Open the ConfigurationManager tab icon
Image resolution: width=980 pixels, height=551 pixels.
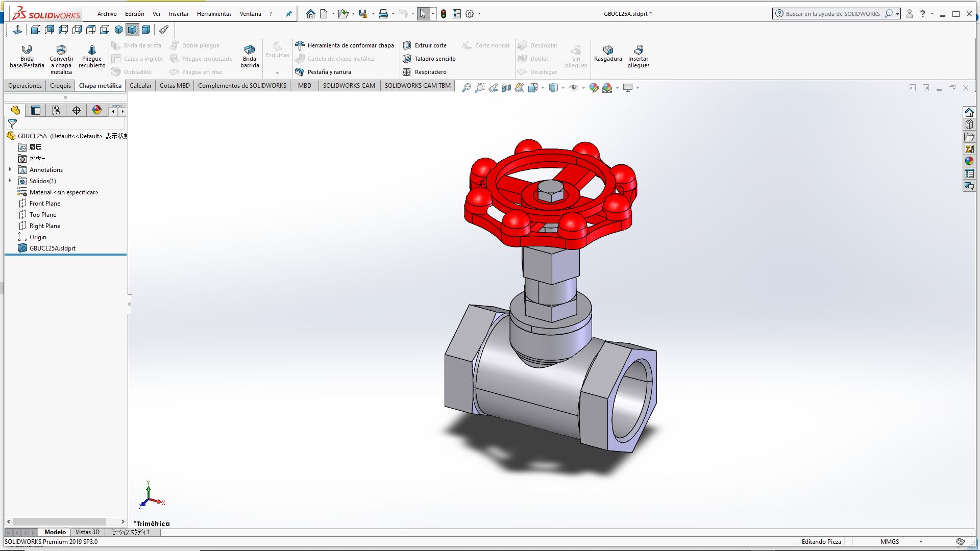pyautogui.click(x=56, y=110)
